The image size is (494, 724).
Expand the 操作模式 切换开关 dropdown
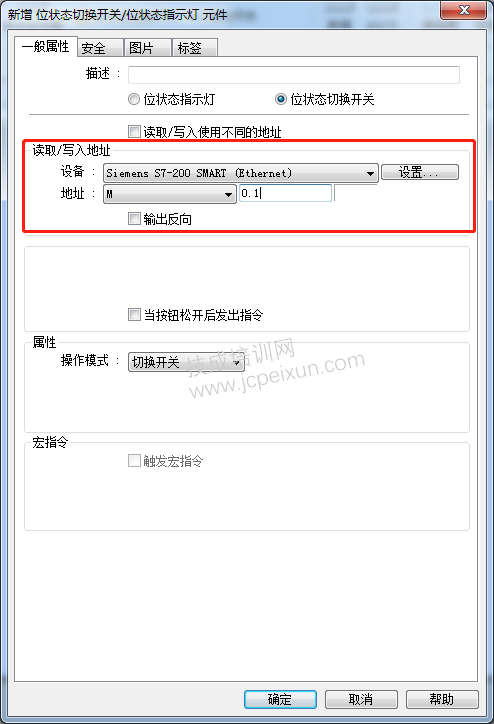(x=186, y=362)
